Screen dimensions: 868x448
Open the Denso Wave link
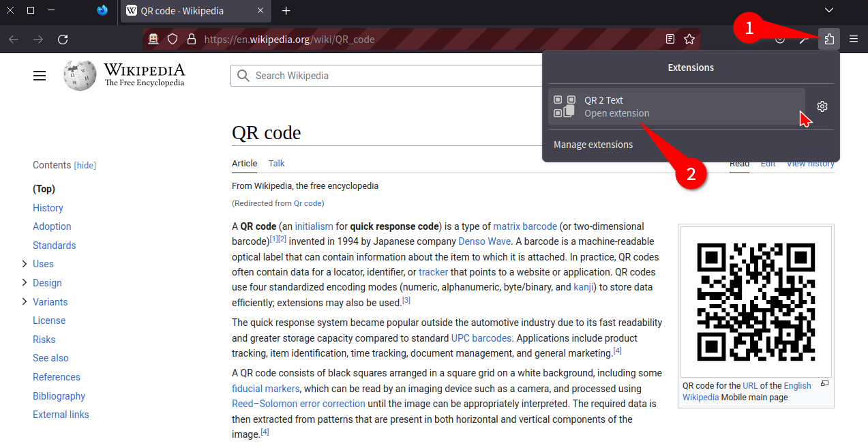[484, 241]
